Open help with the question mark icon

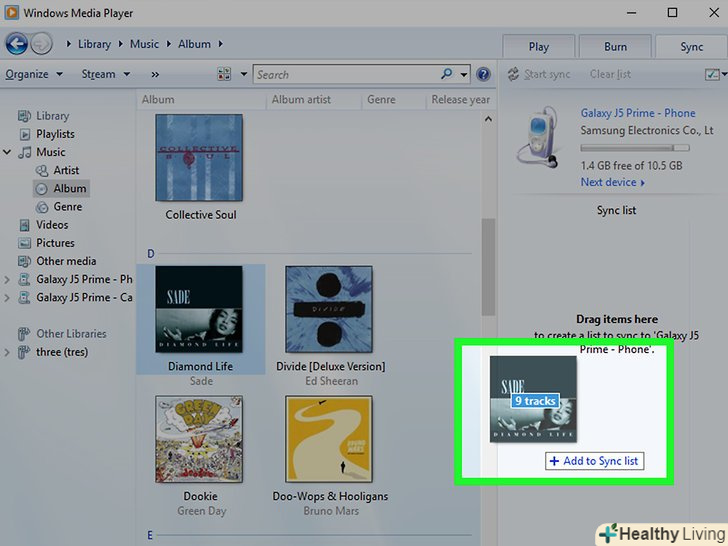(x=483, y=74)
